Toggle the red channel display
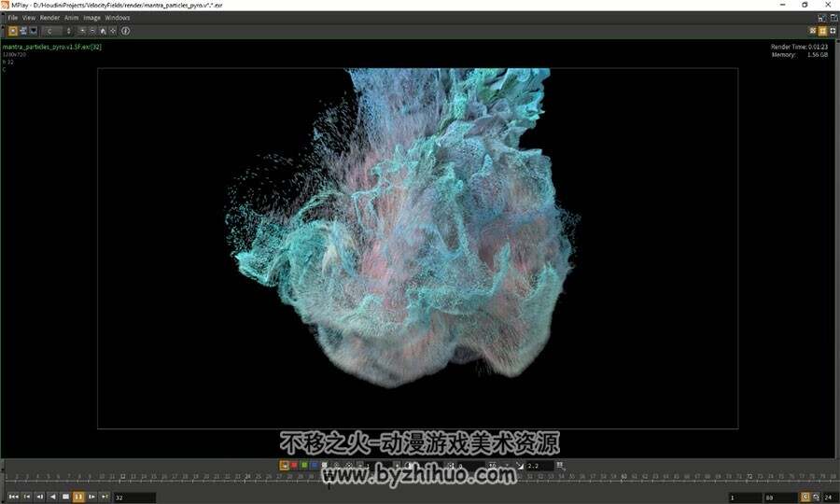 click(294, 466)
